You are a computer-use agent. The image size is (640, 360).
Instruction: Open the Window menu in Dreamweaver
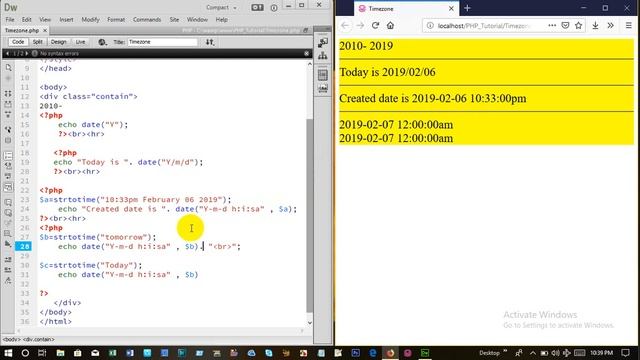[x=197, y=20]
